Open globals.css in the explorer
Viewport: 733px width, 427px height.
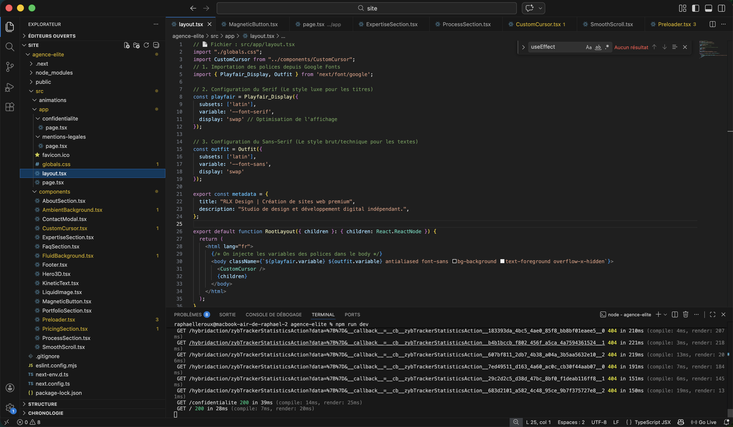click(56, 164)
